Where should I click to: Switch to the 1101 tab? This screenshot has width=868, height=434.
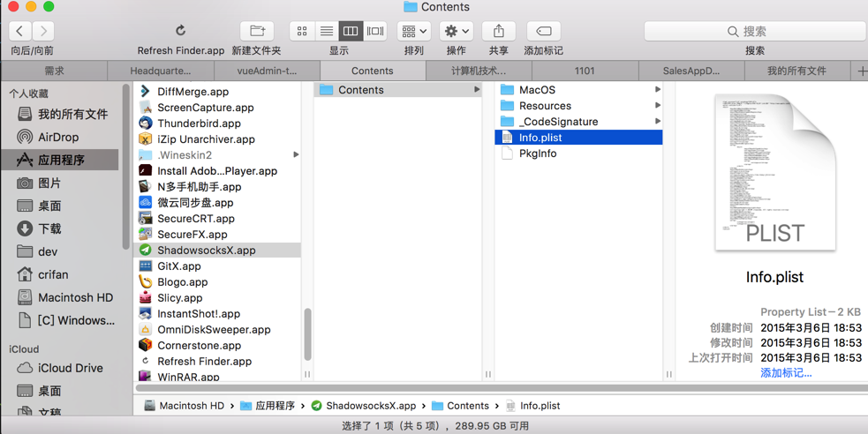(x=585, y=71)
